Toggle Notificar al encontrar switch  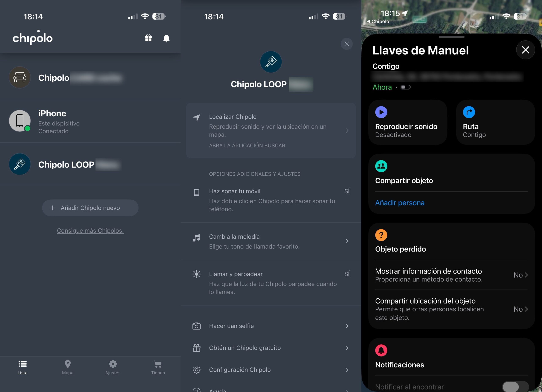coord(516,387)
